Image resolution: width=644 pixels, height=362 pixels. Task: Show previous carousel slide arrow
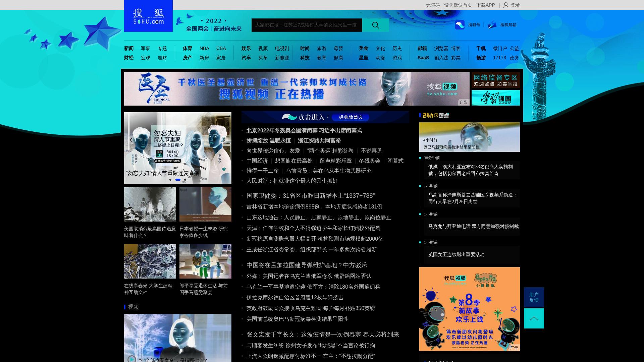131,140
